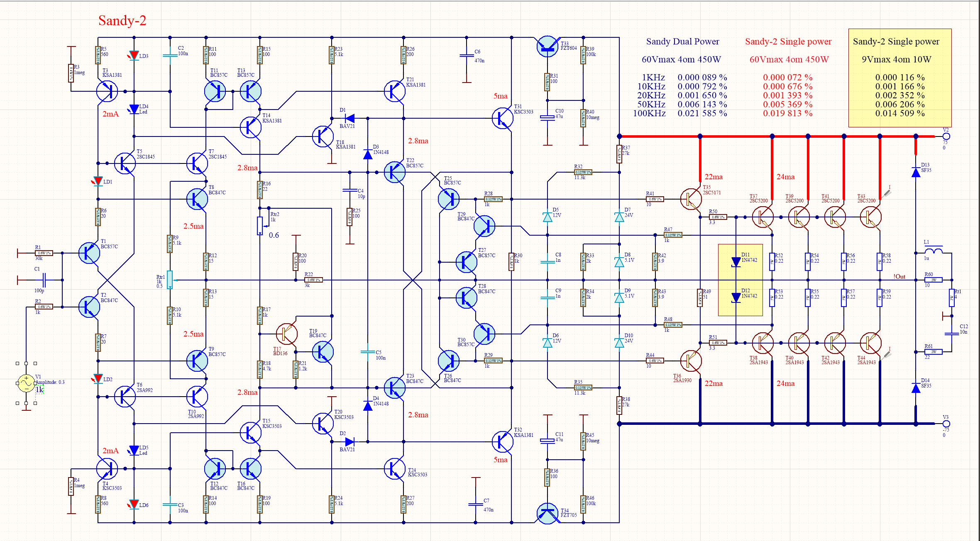Click the '!Out' net label

899,276
